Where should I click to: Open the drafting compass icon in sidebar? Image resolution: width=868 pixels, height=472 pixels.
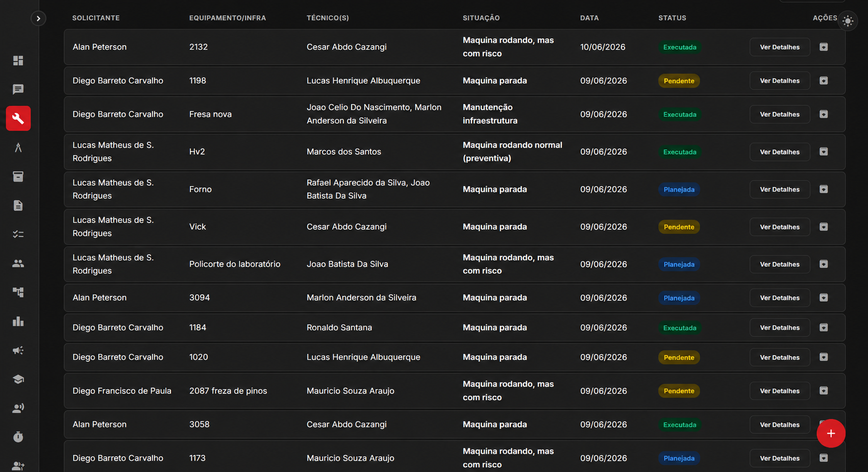[x=18, y=147]
